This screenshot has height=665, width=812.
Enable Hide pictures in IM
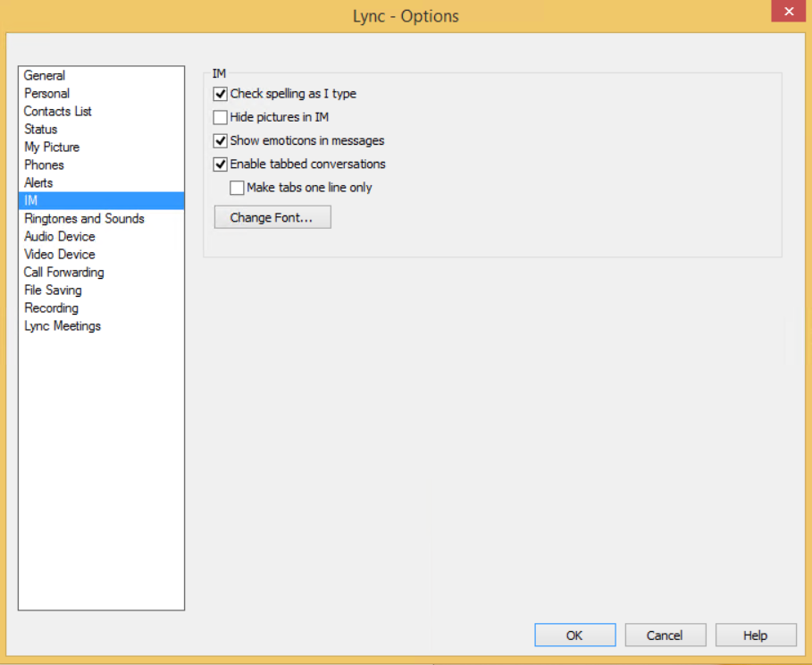[x=220, y=117]
